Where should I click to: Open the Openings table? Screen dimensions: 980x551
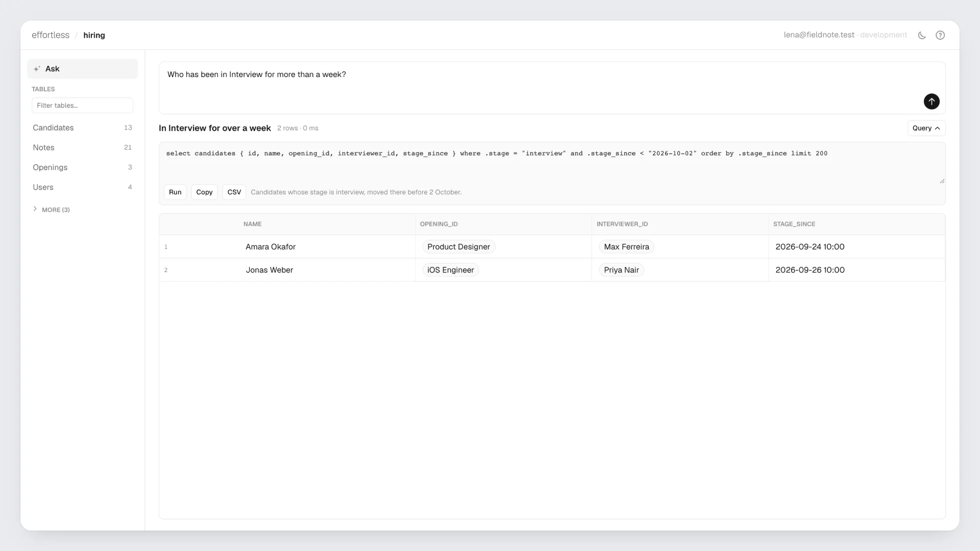coord(82,167)
